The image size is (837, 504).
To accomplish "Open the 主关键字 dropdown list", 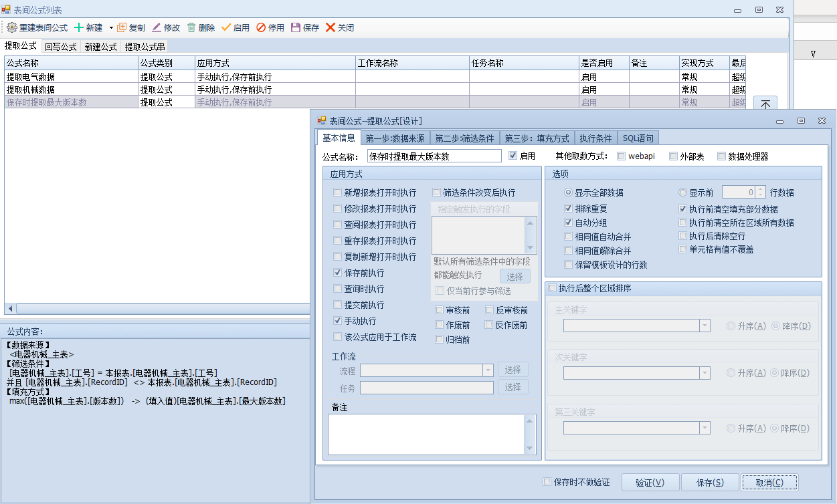I will [704, 326].
